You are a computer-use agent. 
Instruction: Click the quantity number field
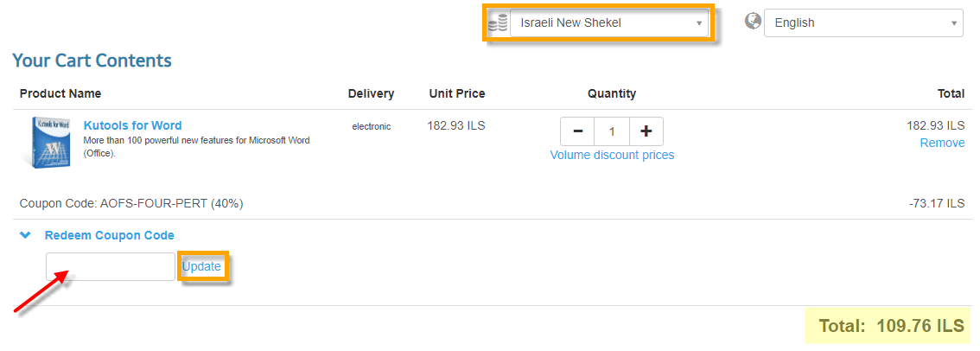[612, 131]
